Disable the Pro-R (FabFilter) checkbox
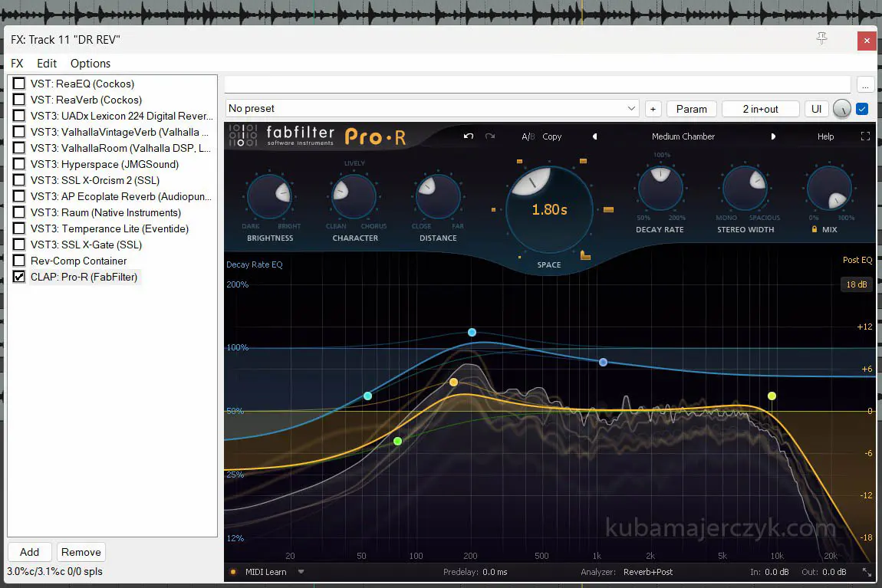The width and height of the screenshot is (882, 588). [x=19, y=277]
